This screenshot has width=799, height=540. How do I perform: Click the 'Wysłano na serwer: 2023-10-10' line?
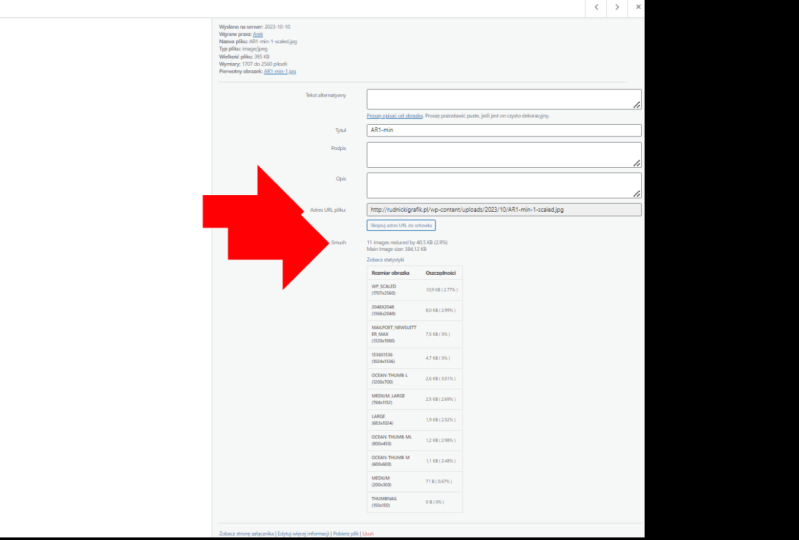[255, 26]
